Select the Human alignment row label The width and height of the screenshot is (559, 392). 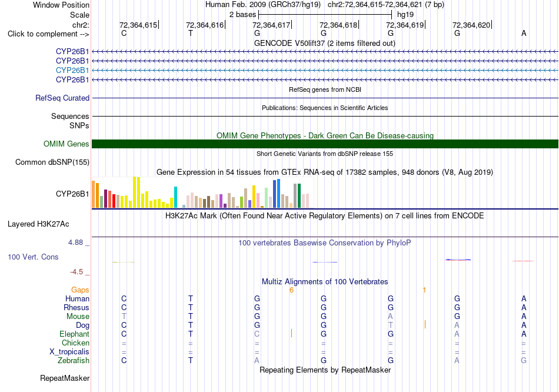[77, 298]
